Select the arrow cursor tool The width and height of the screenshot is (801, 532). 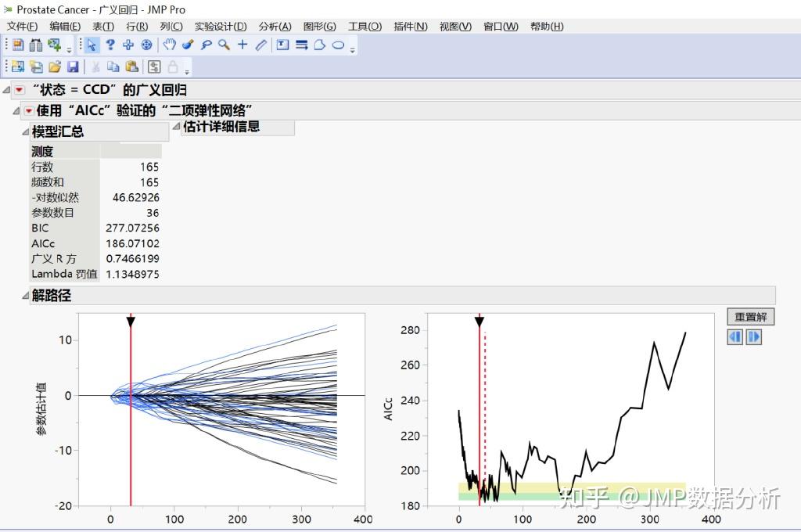(92, 45)
